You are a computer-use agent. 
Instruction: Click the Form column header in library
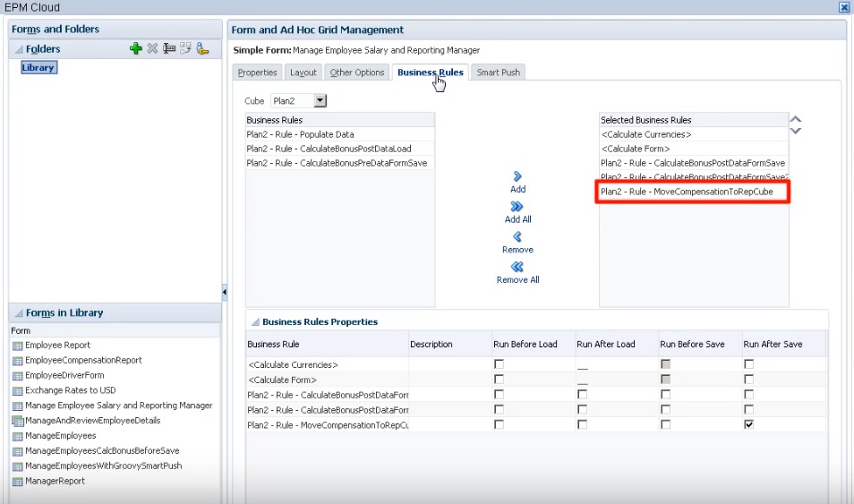115,330
